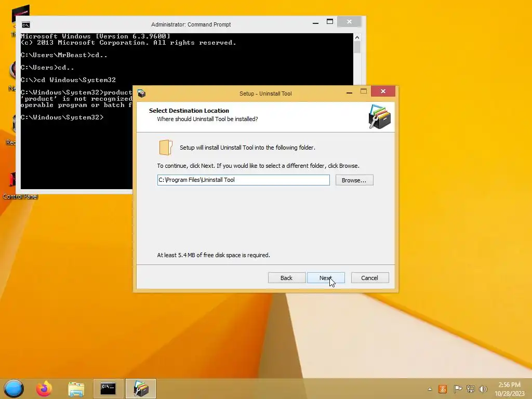Screen dimensions: 532x399
Task: Click "At least 5.4 MB" disk space text
Action: 214,255
